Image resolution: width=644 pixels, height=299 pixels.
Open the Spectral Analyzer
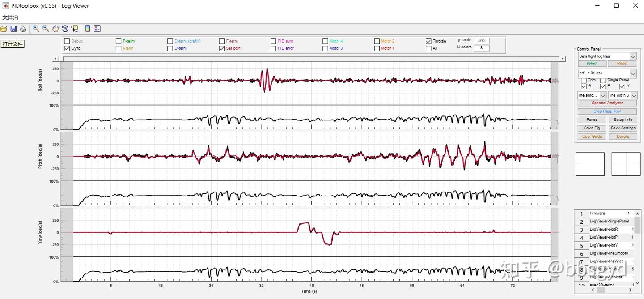coord(607,103)
